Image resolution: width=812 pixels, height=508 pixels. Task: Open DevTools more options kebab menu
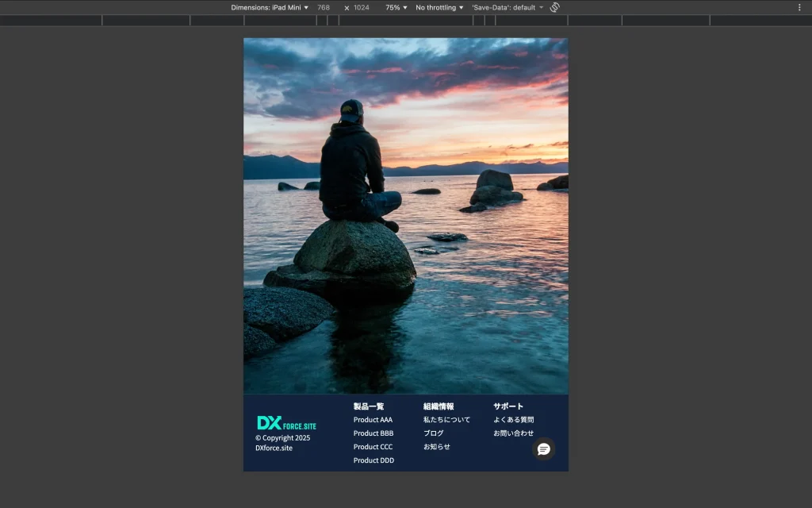(x=799, y=7)
